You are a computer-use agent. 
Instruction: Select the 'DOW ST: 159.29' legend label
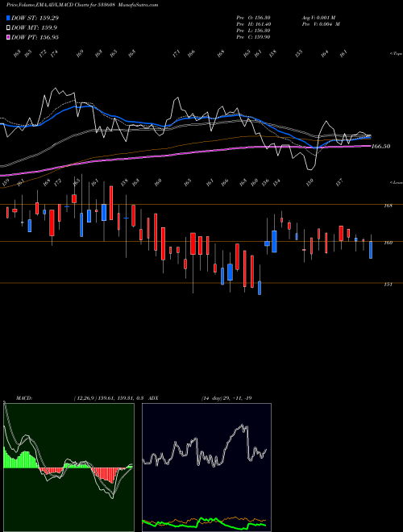[x=35, y=18]
